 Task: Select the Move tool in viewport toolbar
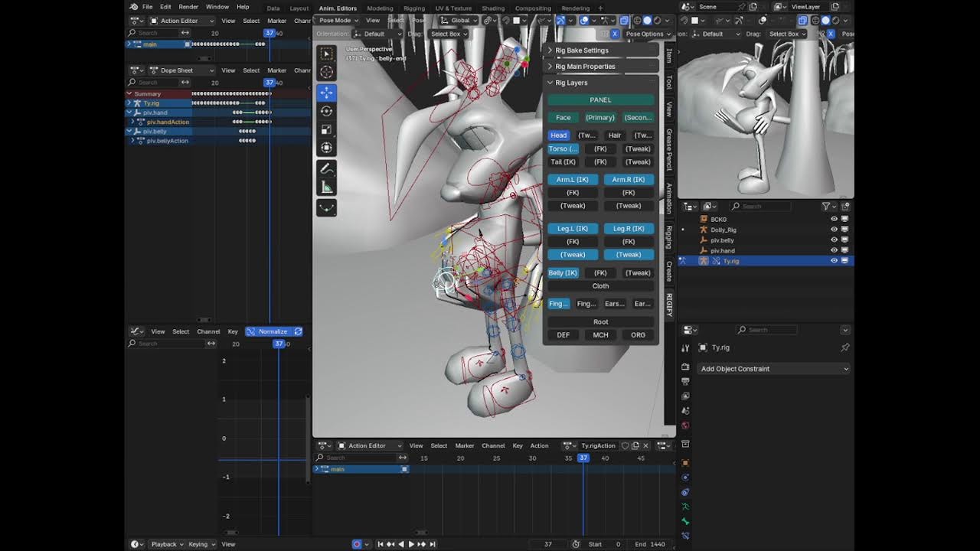click(x=327, y=92)
